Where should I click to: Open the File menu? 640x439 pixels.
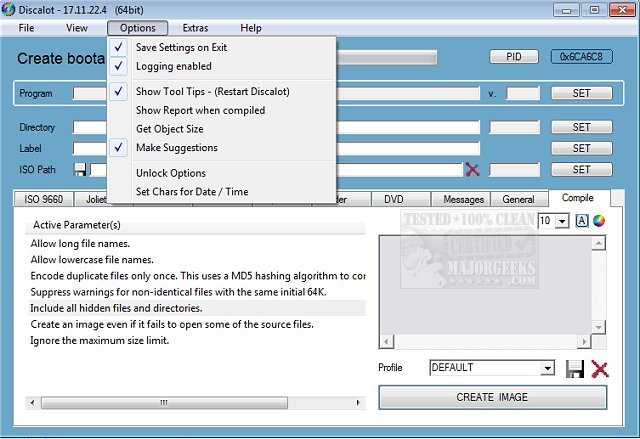(27, 28)
